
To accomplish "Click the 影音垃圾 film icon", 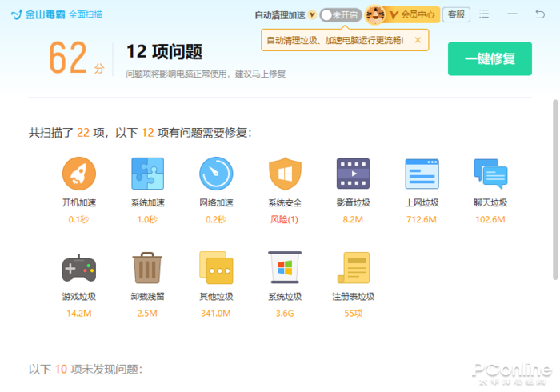I will [x=353, y=174].
